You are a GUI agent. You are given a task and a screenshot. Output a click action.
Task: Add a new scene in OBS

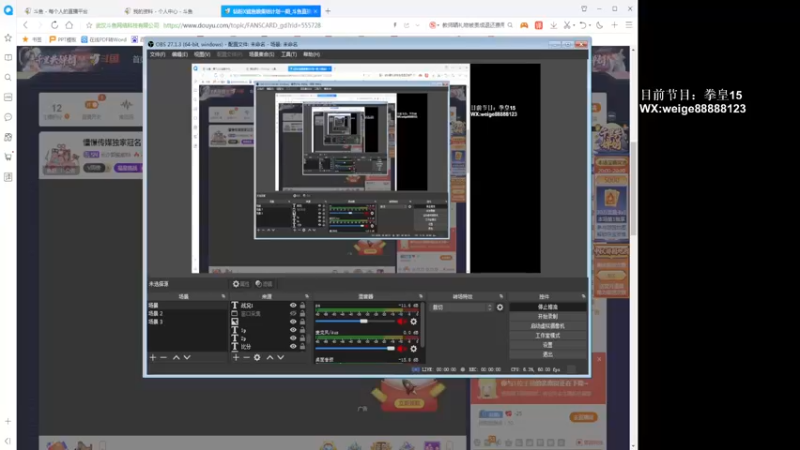pyautogui.click(x=153, y=358)
